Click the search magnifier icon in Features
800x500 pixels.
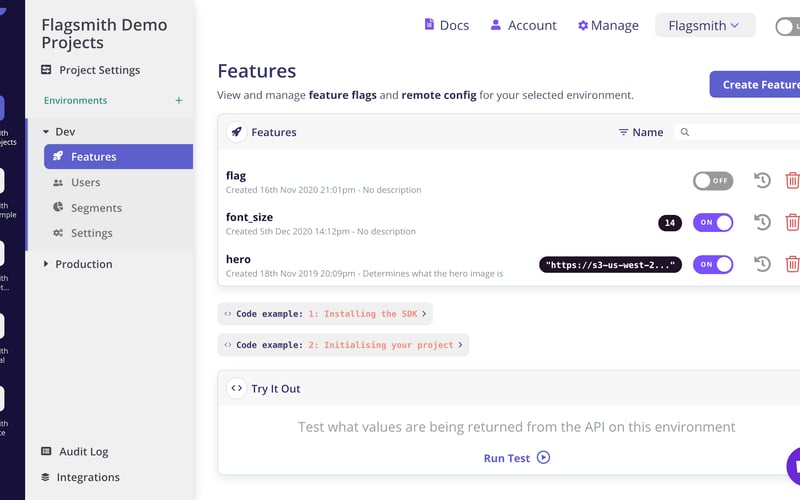pos(685,132)
